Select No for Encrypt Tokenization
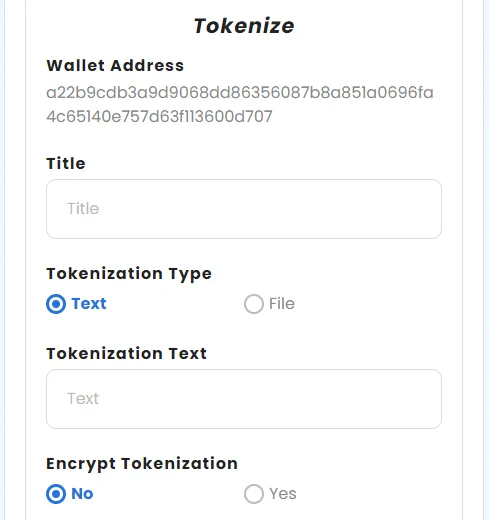 click(x=56, y=494)
